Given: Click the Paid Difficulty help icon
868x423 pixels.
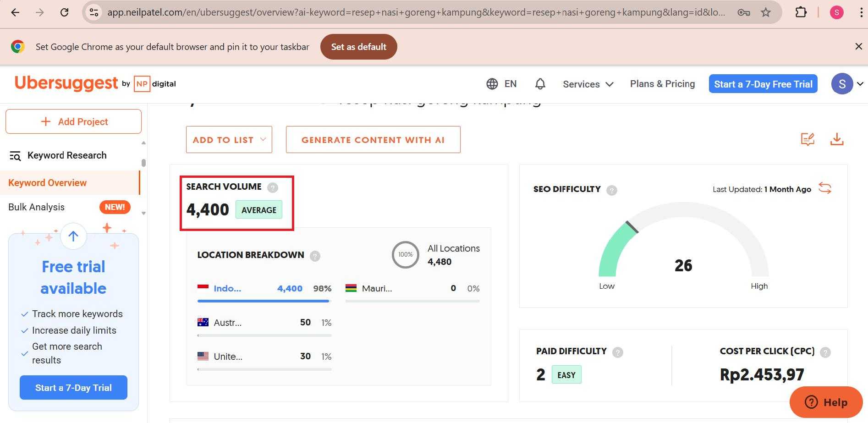Looking at the screenshot, I should click(618, 352).
